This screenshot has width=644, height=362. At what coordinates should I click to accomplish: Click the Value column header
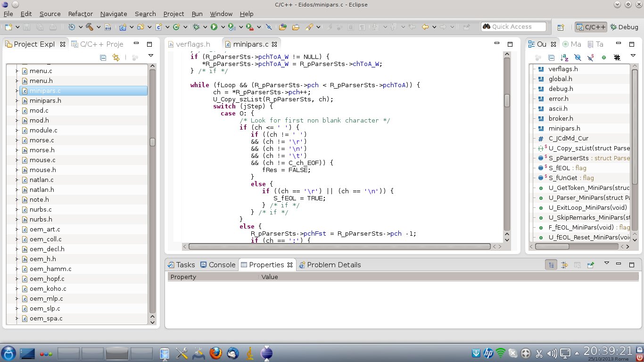point(270,277)
